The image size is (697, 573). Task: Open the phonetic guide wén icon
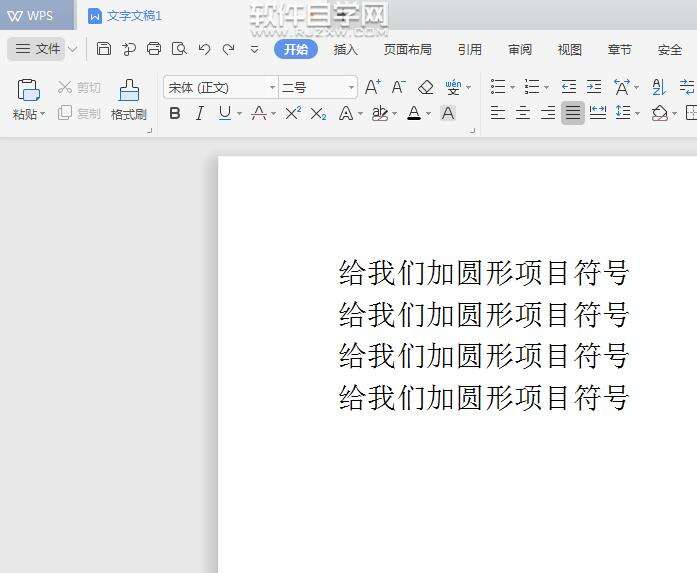pyautogui.click(x=453, y=87)
